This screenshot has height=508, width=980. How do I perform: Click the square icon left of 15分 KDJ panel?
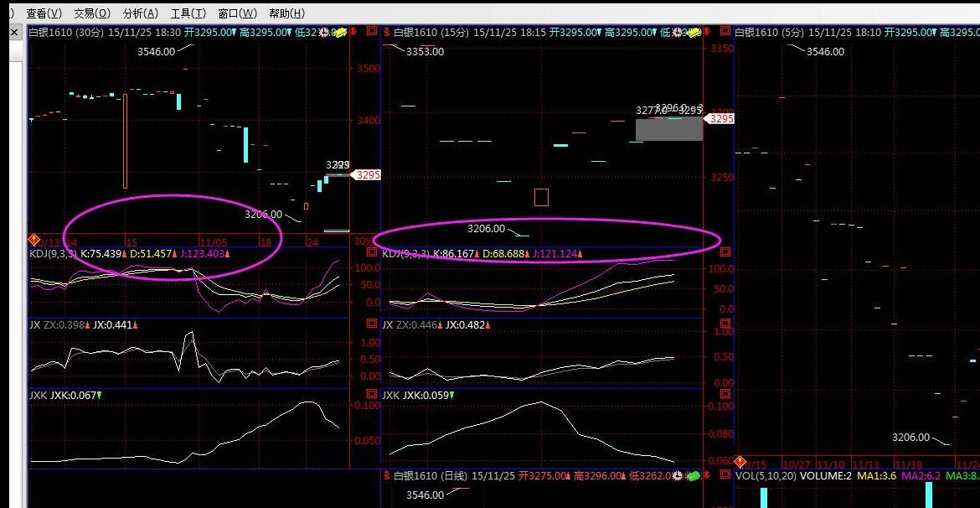pos(372,252)
